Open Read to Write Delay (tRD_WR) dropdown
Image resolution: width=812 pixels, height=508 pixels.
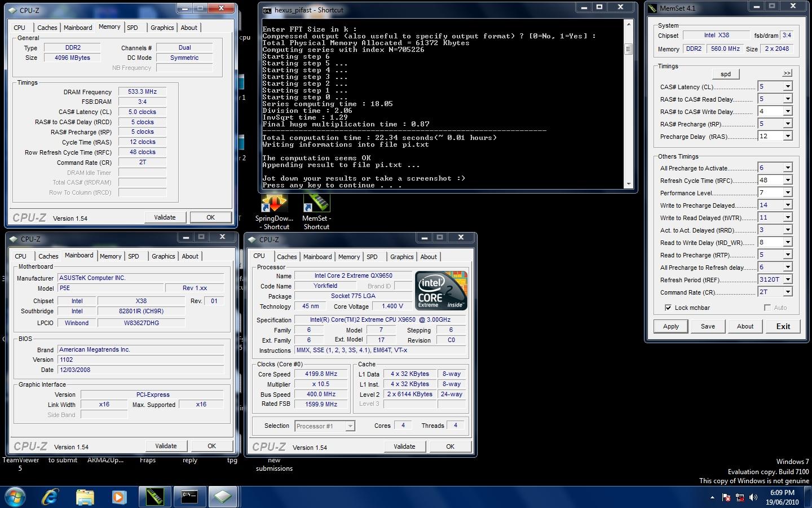pos(788,242)
